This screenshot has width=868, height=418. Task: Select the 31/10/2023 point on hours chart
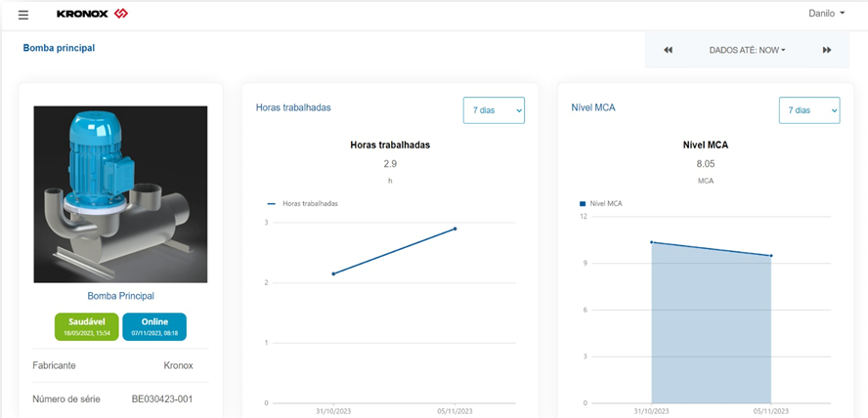333,273
